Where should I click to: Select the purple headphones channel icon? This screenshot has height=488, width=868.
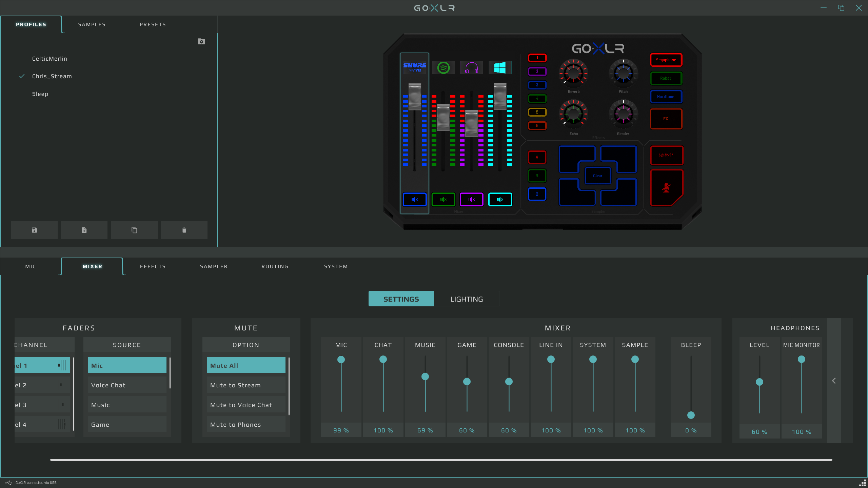pyautogui.click(x=472, y=67)
